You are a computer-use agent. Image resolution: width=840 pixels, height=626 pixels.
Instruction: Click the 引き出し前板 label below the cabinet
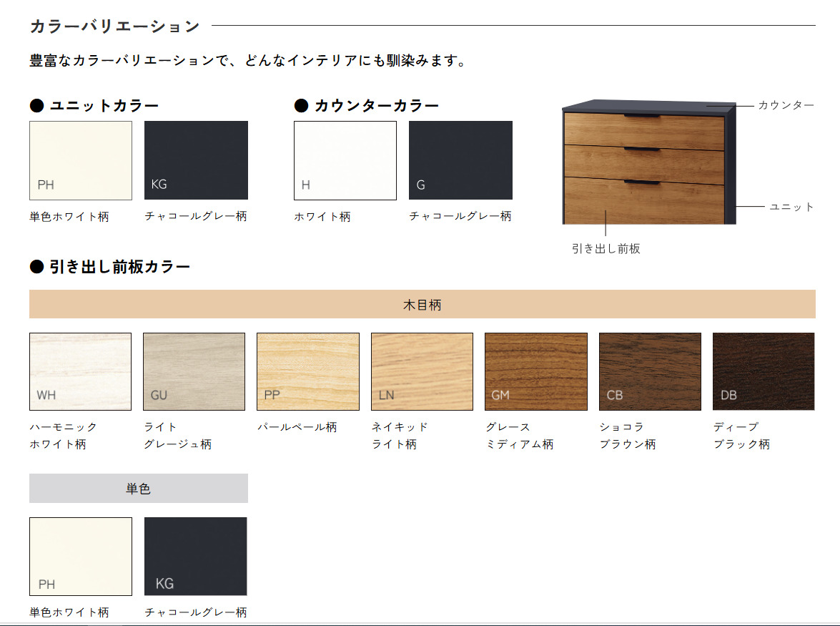tap(606, 249)
